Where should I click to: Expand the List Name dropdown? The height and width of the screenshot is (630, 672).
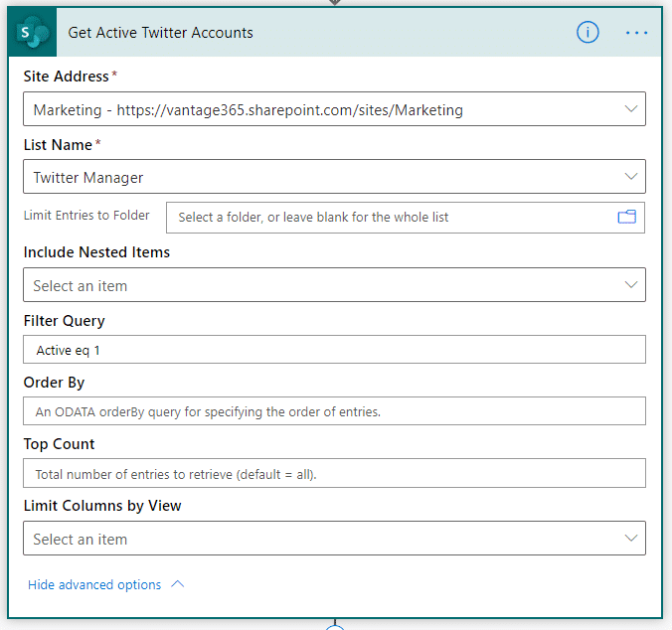(x=631, y=177)
